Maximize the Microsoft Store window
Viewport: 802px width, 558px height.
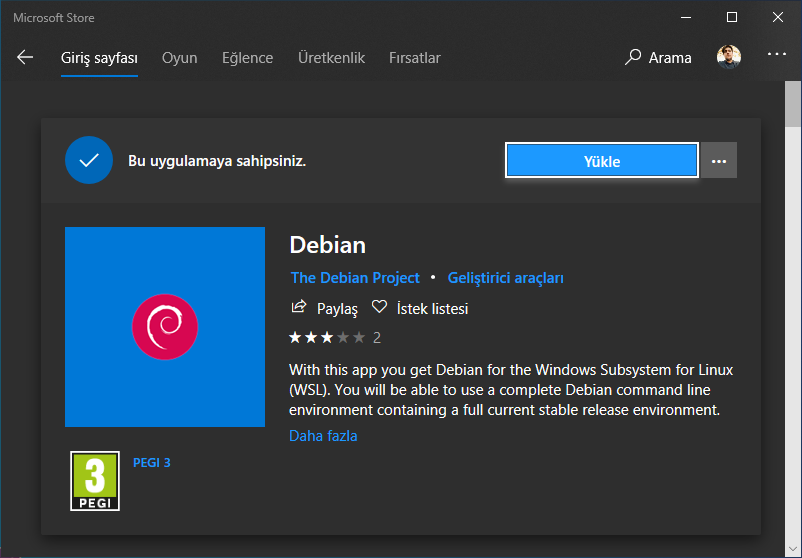pyautogui.click(x=732, y=17)
